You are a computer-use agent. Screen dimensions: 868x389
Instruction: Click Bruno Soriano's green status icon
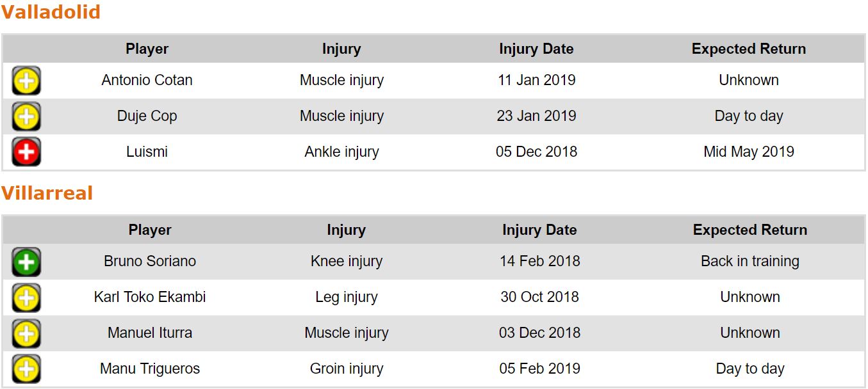(26, 262)
